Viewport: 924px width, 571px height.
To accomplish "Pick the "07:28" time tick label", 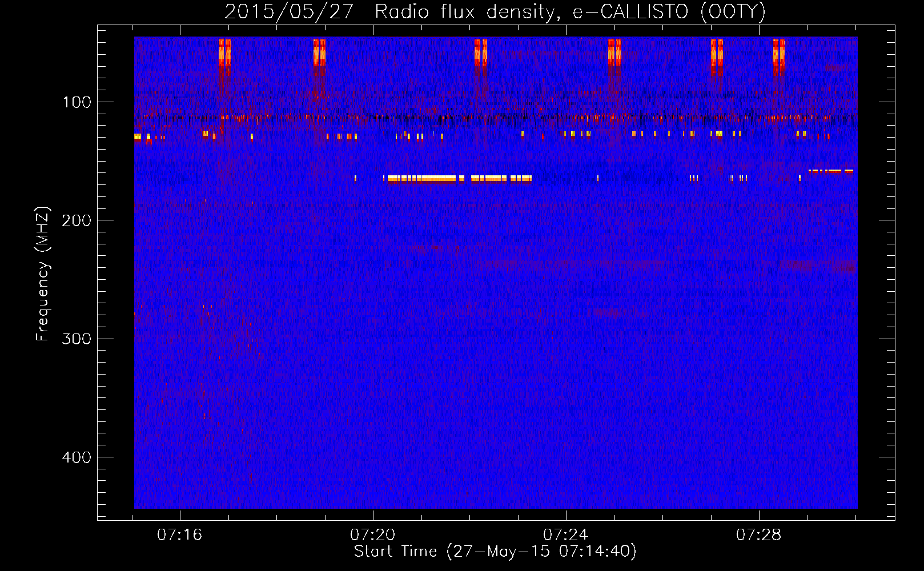I will [759, 534].
